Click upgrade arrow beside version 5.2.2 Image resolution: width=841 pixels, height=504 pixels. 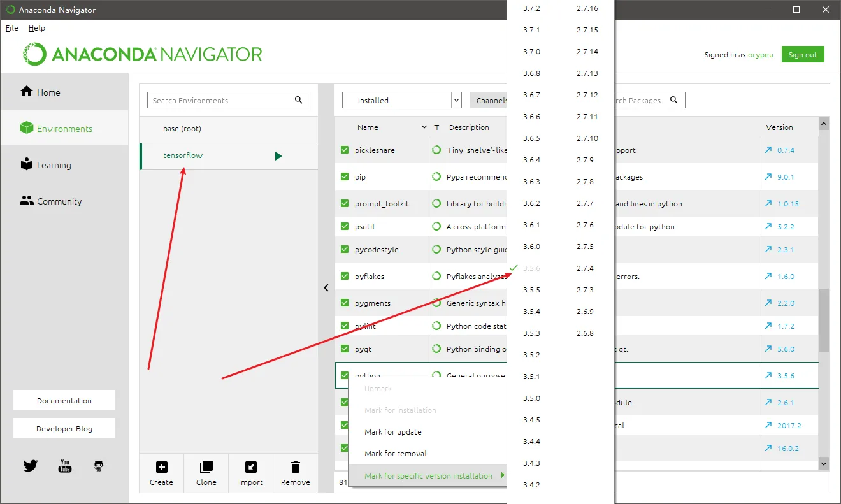click(768, 227)
